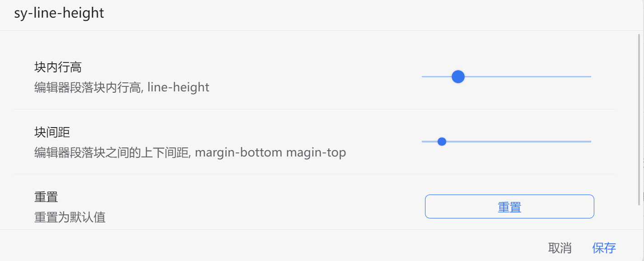
Task: Click the word magin-top in the description
Action: pos(316,152)
